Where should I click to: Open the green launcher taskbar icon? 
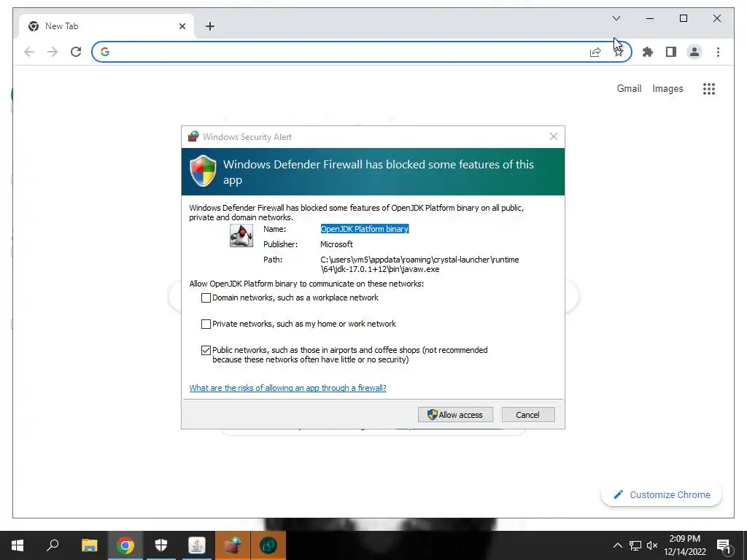[x=268, y=545]
